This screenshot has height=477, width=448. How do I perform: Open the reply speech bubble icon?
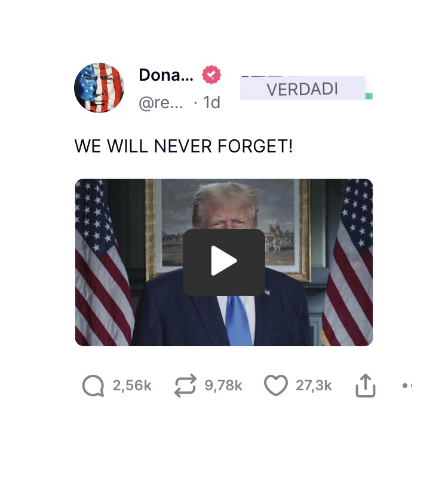[x=93, y=386]
